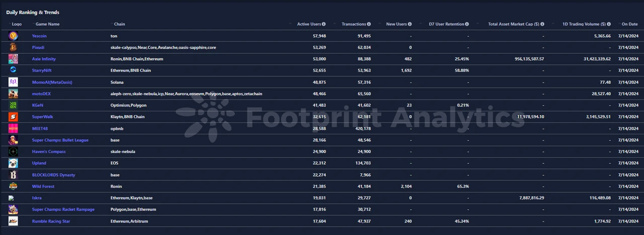
Task: Open the MEET48 game link
Action: pyautogui.click(x=40, y=129)
